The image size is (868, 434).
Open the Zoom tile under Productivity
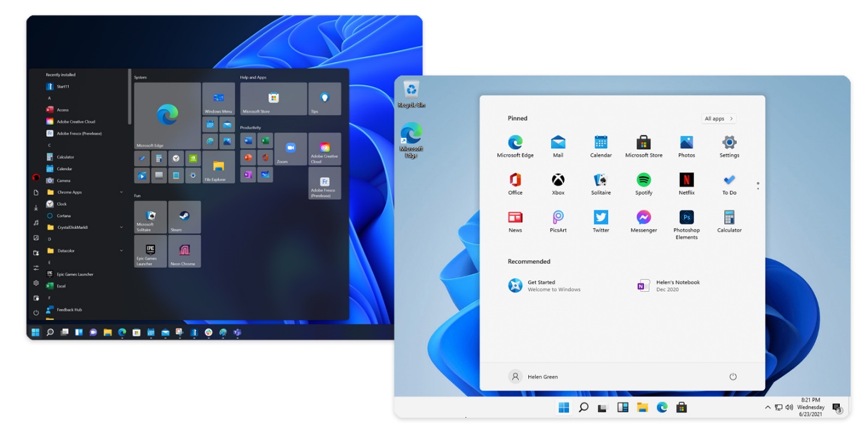(291, 149)
